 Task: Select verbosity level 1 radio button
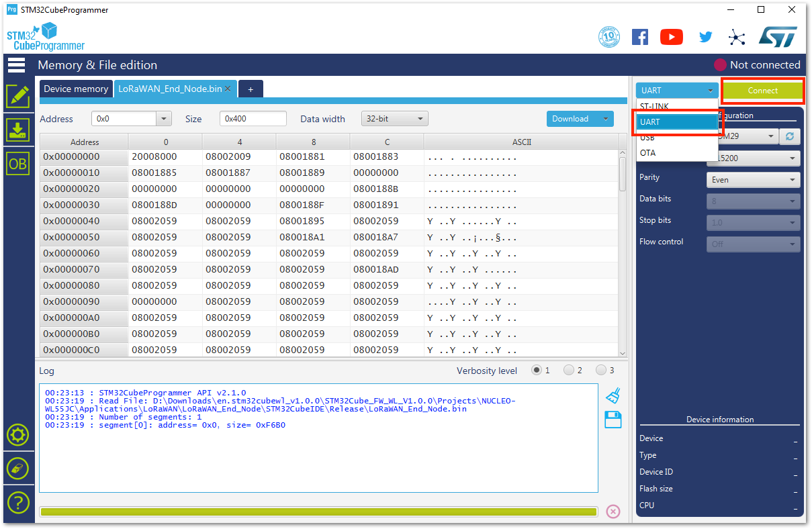pos(536,370)
